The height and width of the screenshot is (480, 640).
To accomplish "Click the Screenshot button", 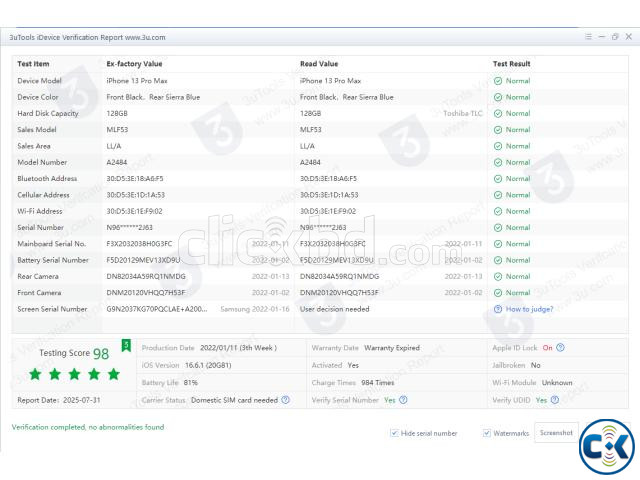I will tap(556, 433).
